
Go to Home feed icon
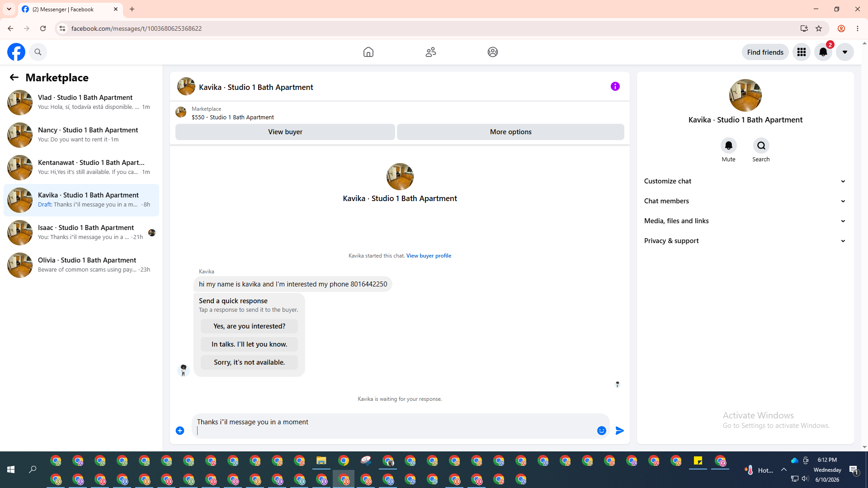[x=368, y=52]
